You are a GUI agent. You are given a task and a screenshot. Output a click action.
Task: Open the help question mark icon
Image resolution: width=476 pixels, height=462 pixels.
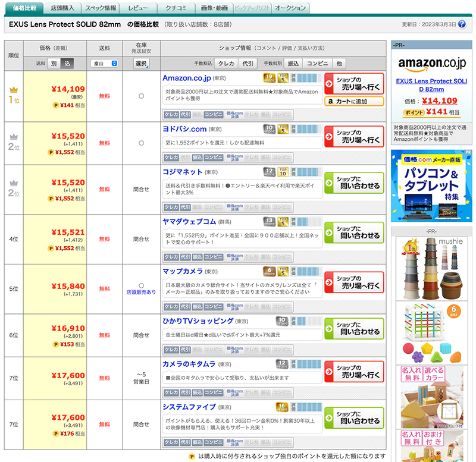[462, 24]
